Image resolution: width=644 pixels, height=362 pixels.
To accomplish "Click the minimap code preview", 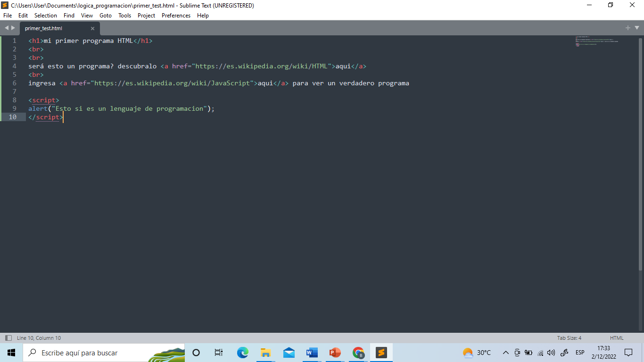I will 597,41.
